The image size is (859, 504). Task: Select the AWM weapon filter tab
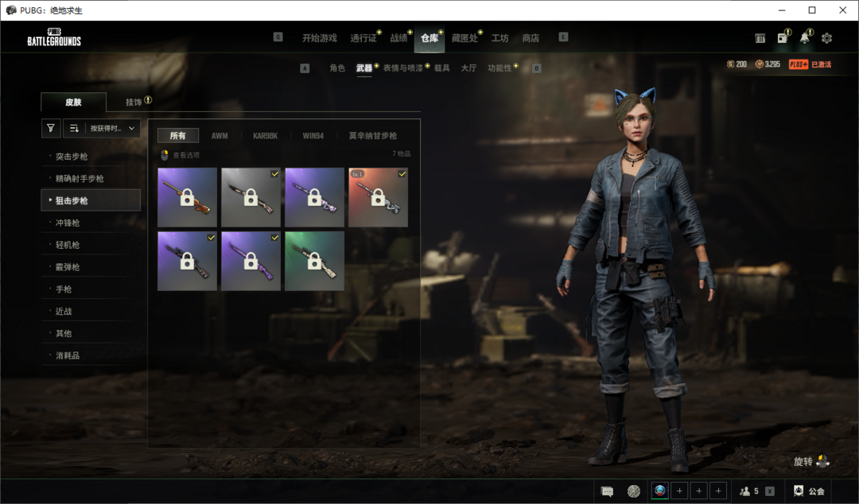click(220, 136)
